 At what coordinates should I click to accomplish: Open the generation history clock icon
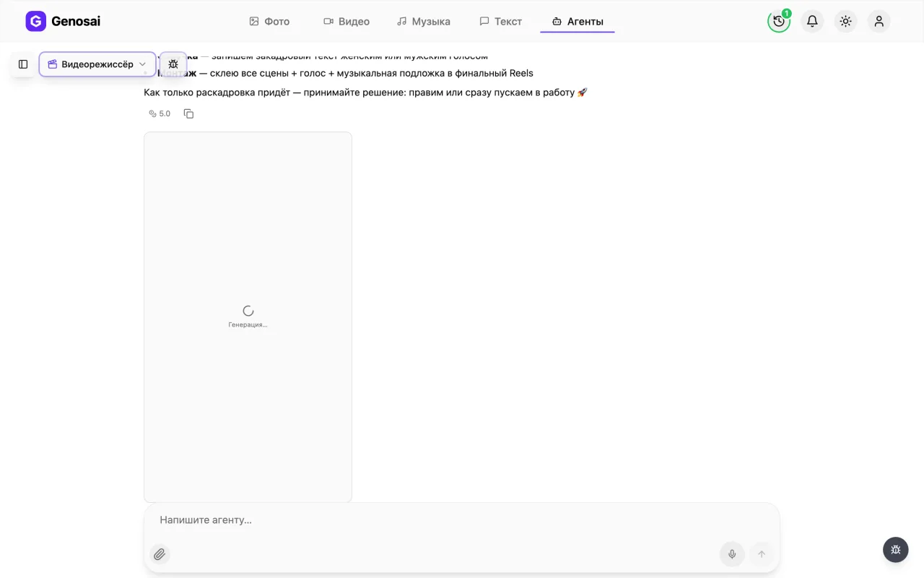click(x=779, y=22)
